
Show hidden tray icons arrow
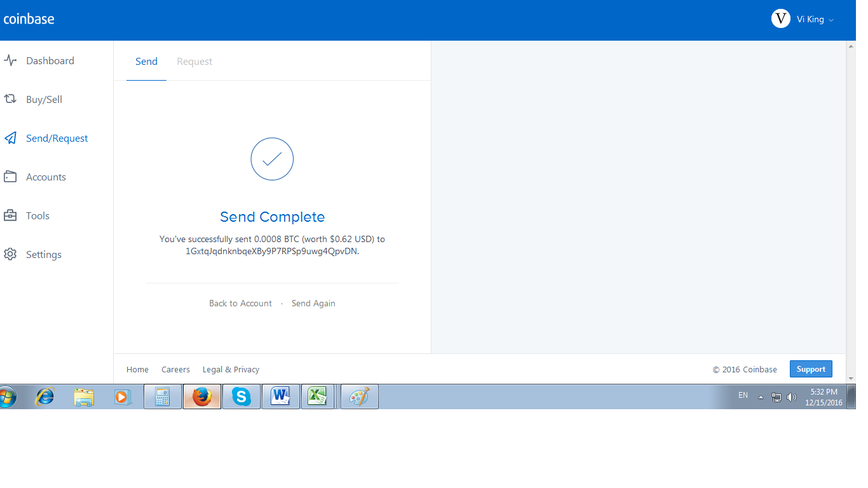click(761, 397)
